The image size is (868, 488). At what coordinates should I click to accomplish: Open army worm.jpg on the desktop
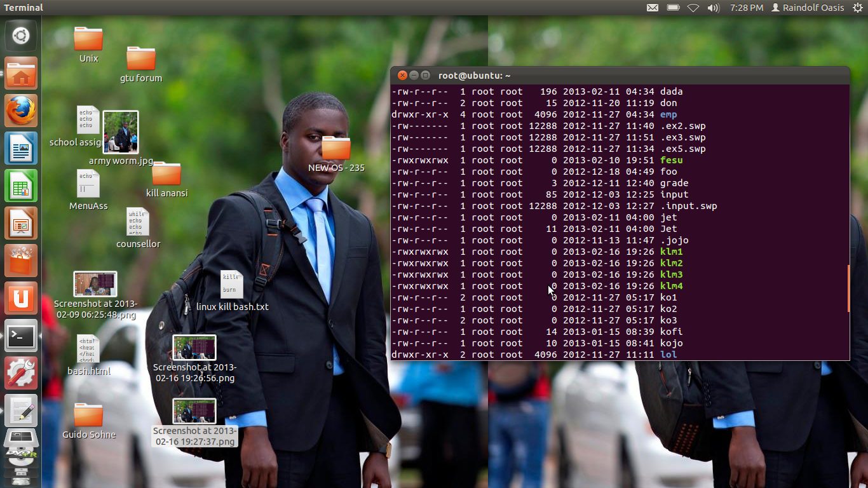click(x=121, y=132)
